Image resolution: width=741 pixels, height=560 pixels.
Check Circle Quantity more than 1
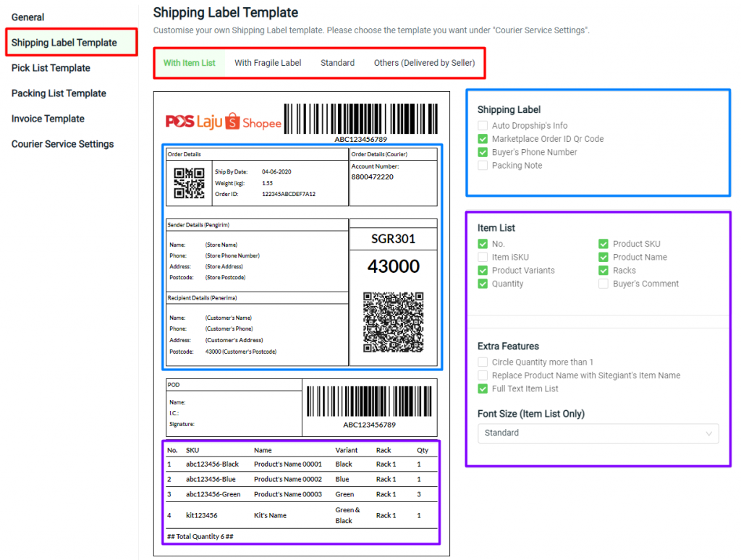(482, 362)
